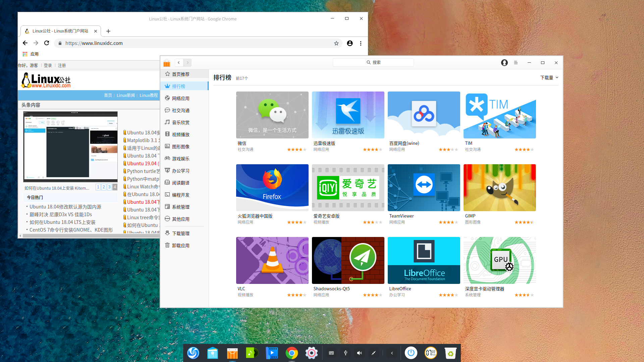644x362 pixels.
Task: Open the onboard keyboard tray icon
Action: tap(331, 353)
